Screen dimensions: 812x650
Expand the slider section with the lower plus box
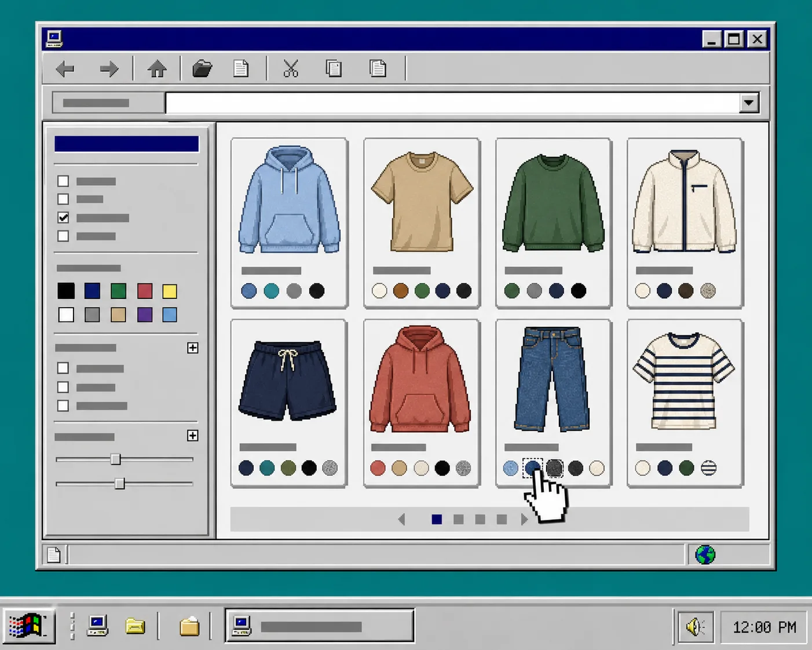193,436
